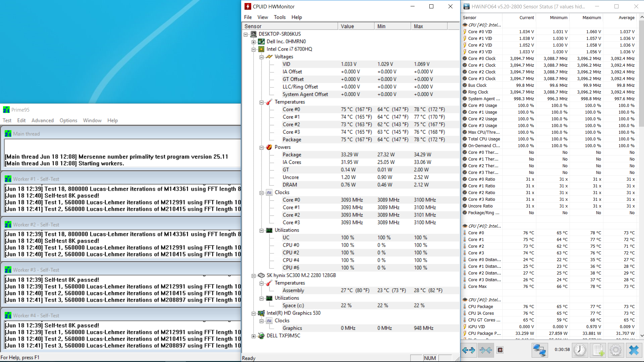This screenshot has height=362, width=644.
Task: Open Prime95 Options menu
Action: (x=68, y=120)
